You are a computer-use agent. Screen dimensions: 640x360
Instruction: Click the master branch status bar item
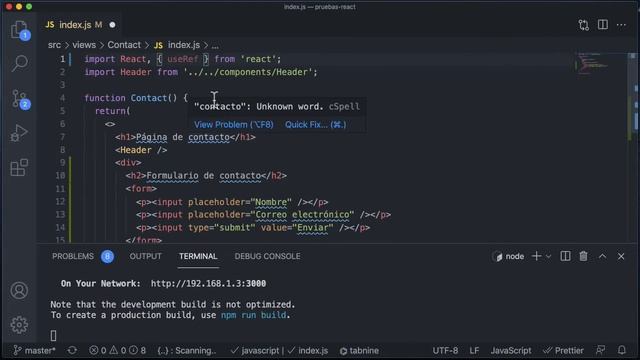tap(34, 351)
